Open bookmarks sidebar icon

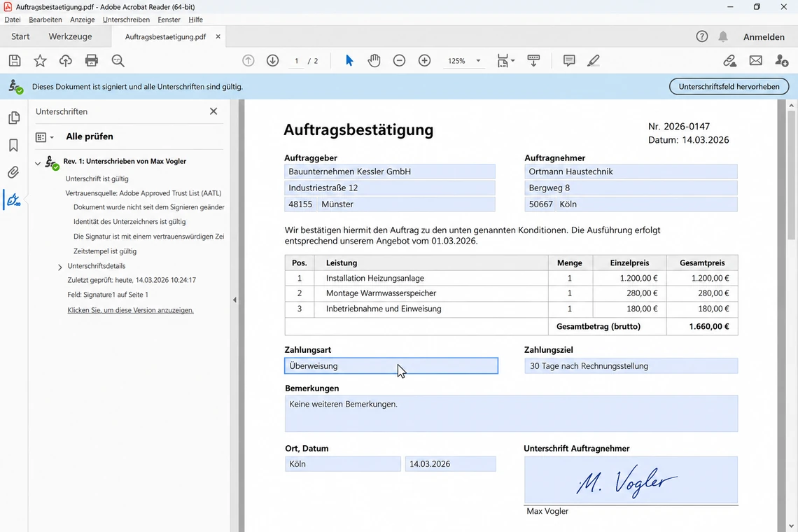point(14,145)
